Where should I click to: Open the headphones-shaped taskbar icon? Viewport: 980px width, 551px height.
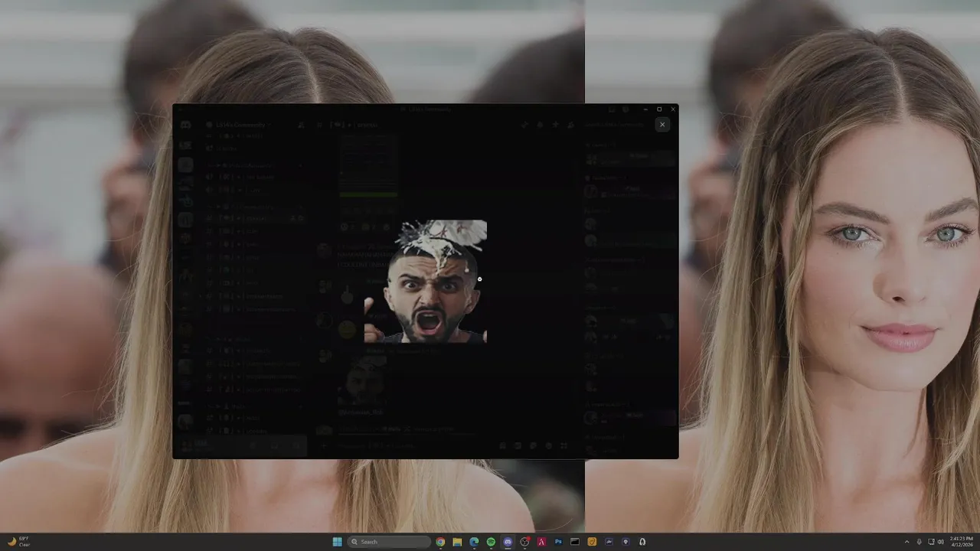pyautogui.click(x=642, y=542)
